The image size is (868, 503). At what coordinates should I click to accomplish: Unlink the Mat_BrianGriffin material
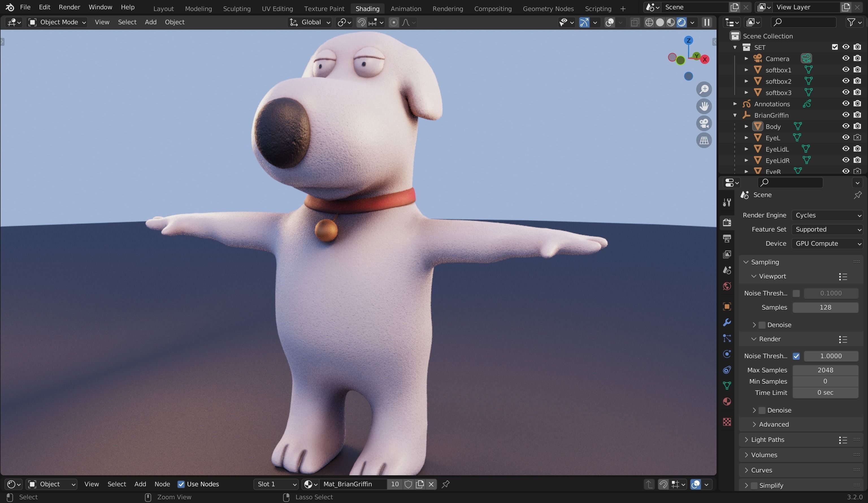[x=431, y=484]
